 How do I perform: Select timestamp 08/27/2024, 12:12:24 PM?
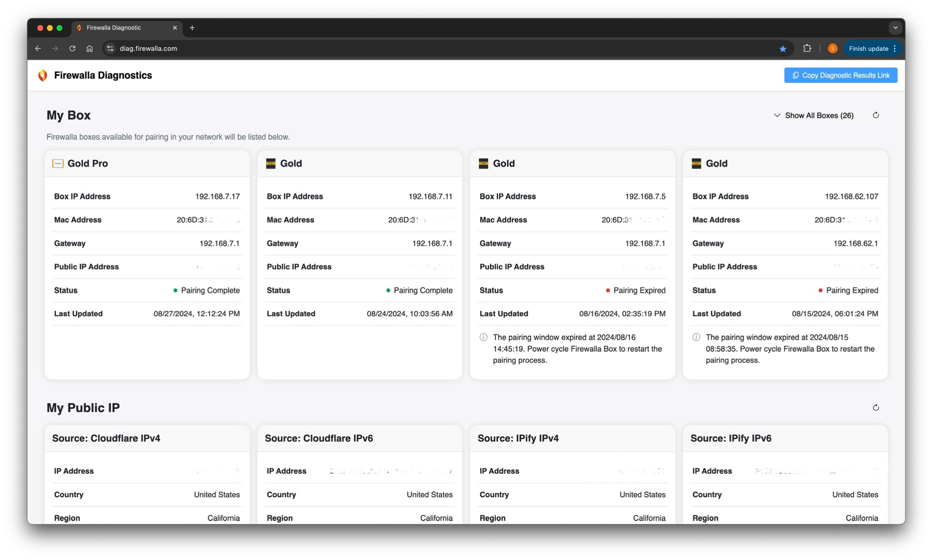(x=197, y=313)
